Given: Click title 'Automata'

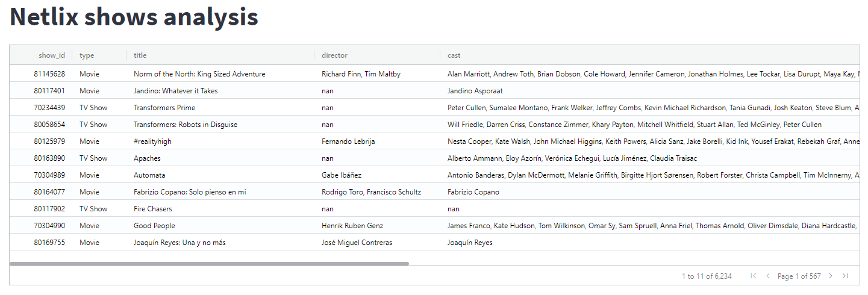Looking at the screenshot, I should [149, 175].
